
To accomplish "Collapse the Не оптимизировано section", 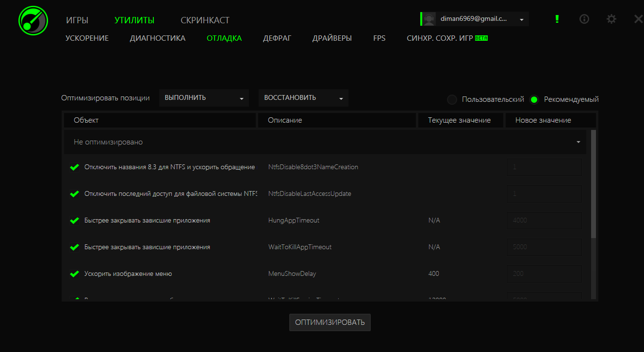I will coord(325,142).
